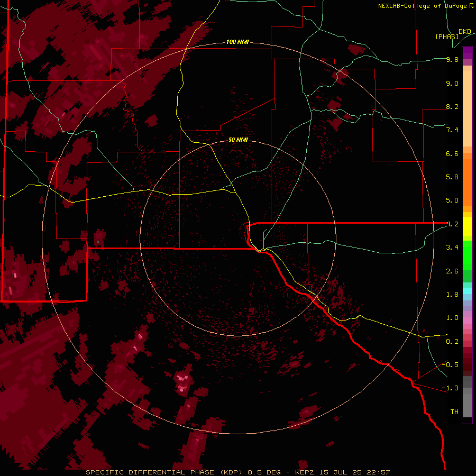Click the cyan band of the color bar
Viewport: 476px width, 476px height.
[467, 291]
